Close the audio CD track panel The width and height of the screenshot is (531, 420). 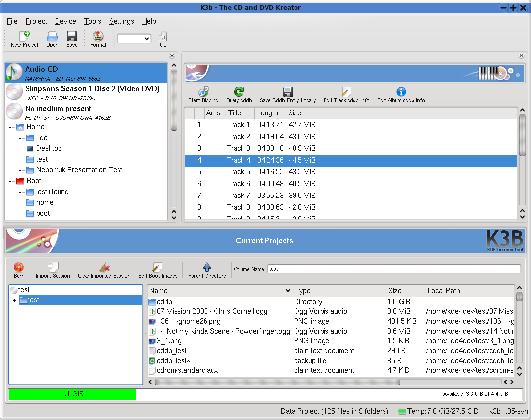click(521, 56)
